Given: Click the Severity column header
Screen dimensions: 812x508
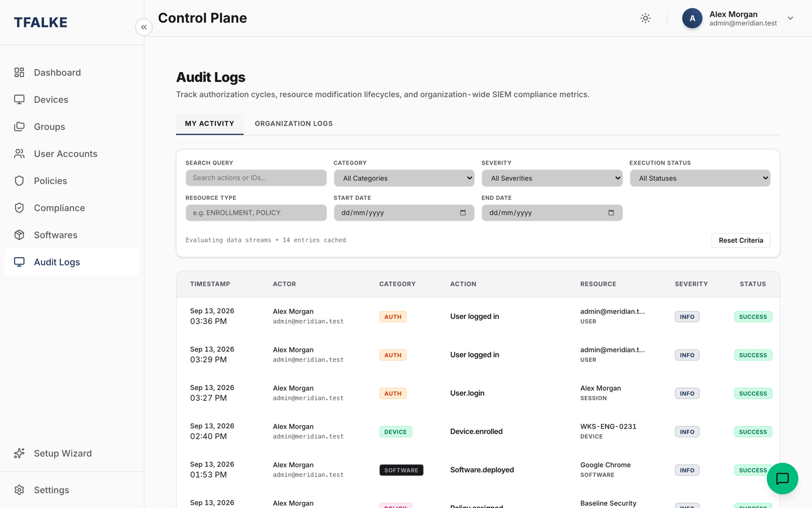Looking at the screenshot, I should pyautogui.click(x=691, y=284).
